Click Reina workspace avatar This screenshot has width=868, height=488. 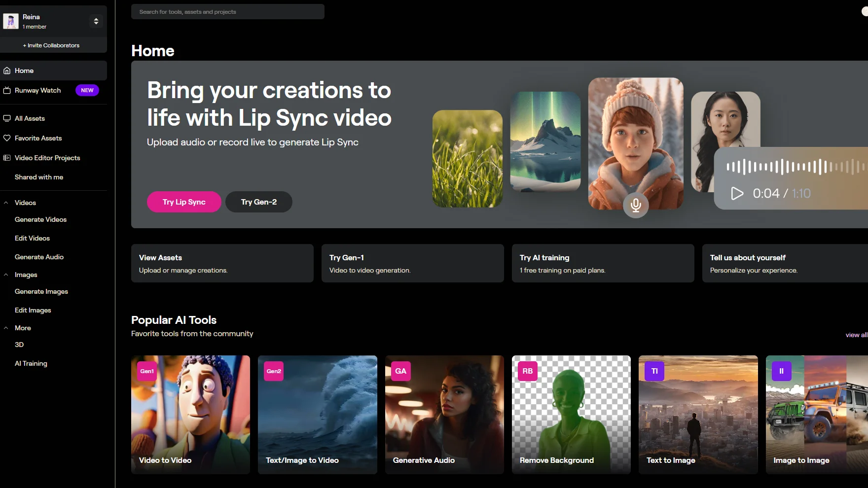pyautogui.click(x=11, y=21)
